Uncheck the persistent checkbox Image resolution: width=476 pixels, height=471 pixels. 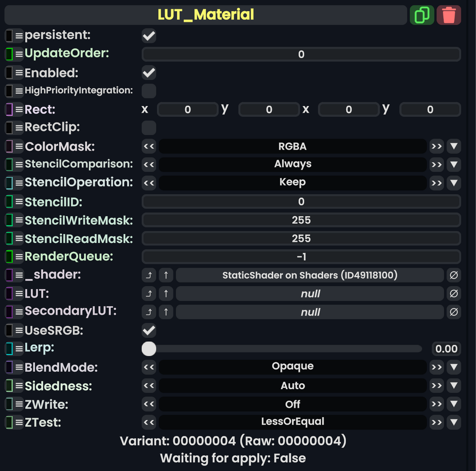tap(149, 36)
